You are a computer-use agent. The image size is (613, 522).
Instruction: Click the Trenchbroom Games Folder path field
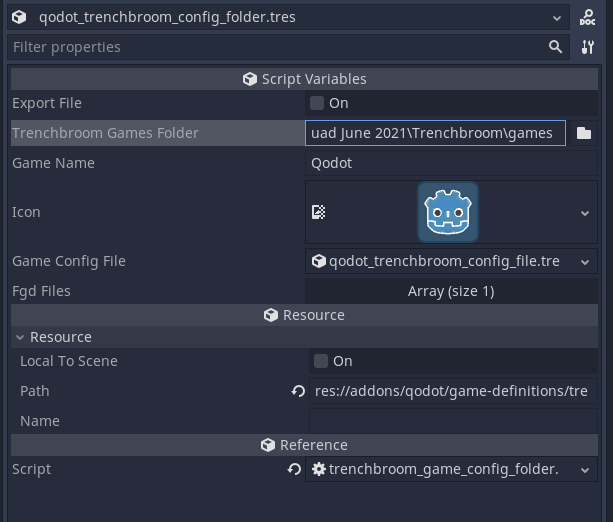click(435, 133)
